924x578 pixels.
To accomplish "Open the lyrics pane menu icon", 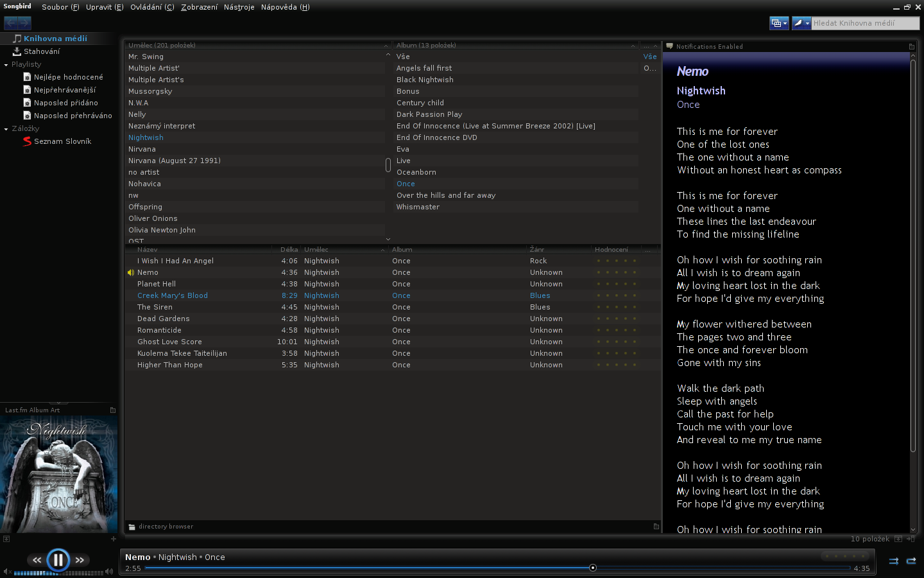I will click(912, 46).
